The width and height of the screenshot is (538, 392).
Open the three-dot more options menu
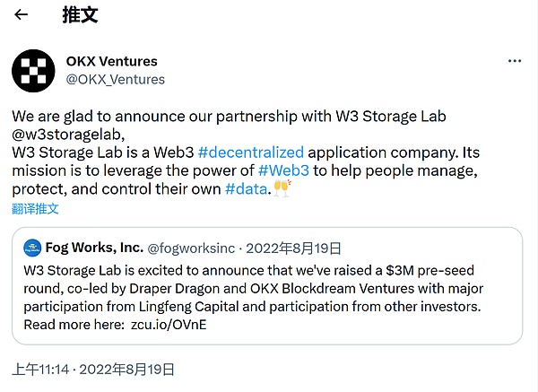click(x=514, y=61)
